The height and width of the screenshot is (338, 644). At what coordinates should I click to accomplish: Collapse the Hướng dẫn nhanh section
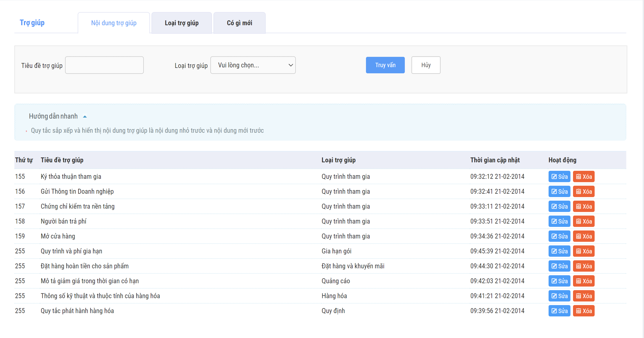(85, 117)
